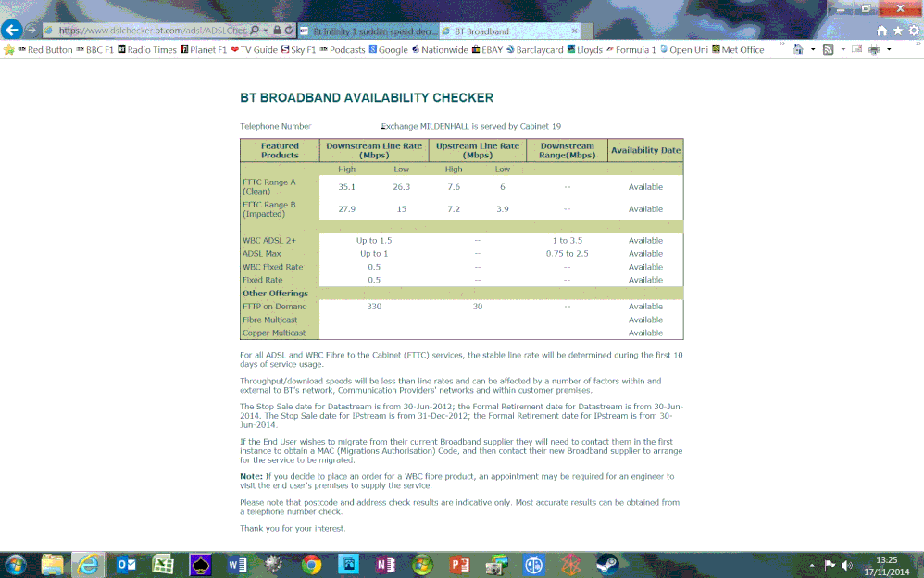Click the "0.75 to 2.5" downstream range cell
This screenshot has width=924, height=578.
567,254
